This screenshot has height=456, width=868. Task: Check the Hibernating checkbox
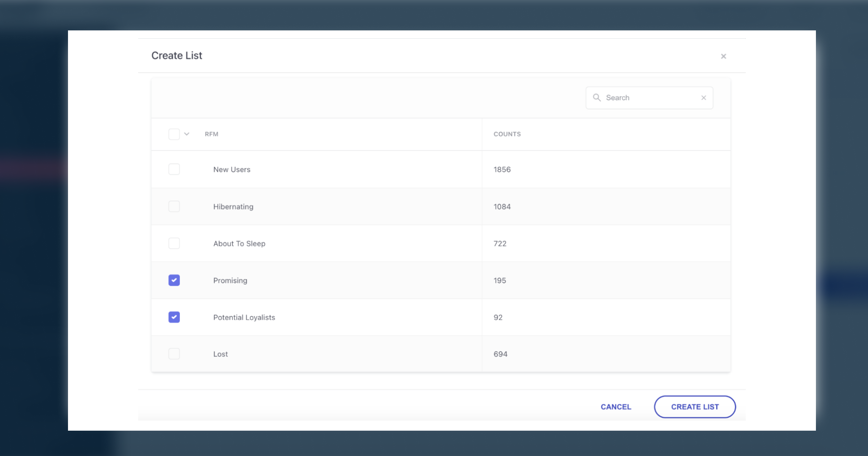(x=174, y=207)
